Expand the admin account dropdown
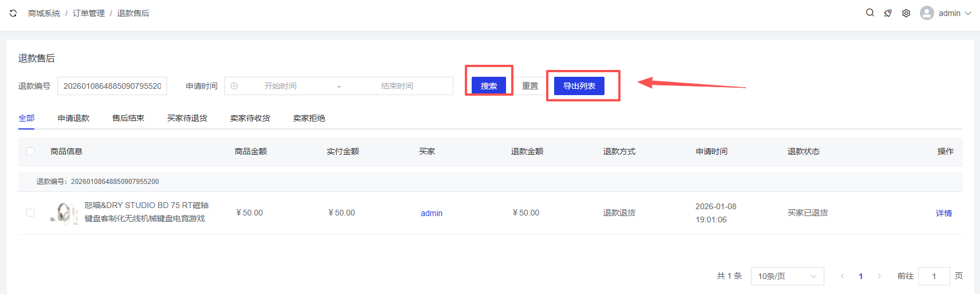 [967, 13]
